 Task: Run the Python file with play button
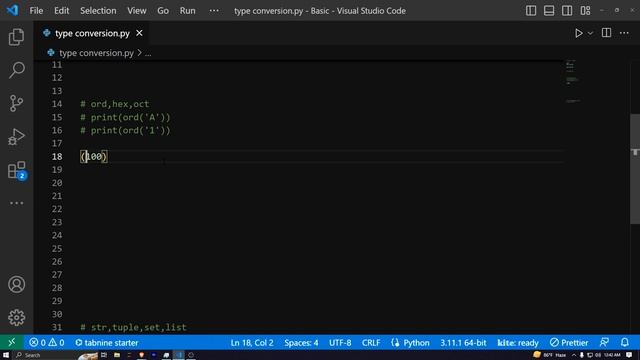[578, 33]
